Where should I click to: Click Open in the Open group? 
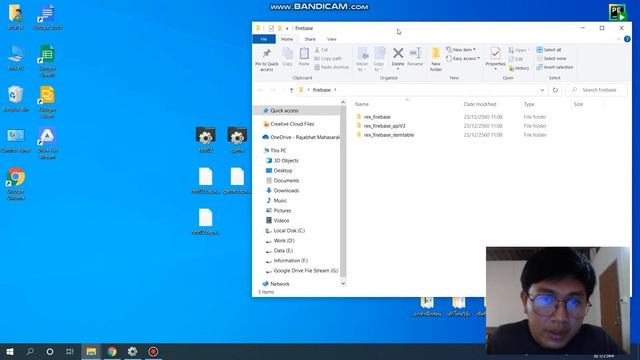[519, 50]
